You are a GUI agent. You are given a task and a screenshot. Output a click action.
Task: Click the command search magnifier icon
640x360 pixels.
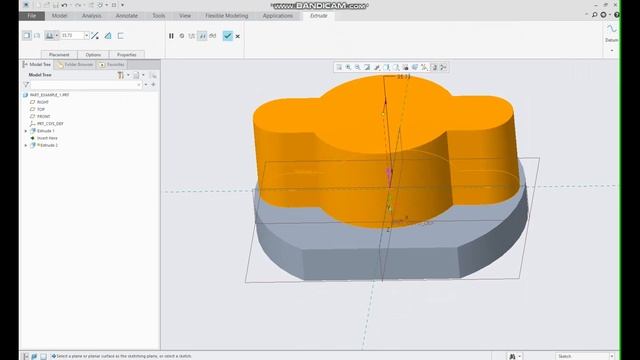[595, 15]
